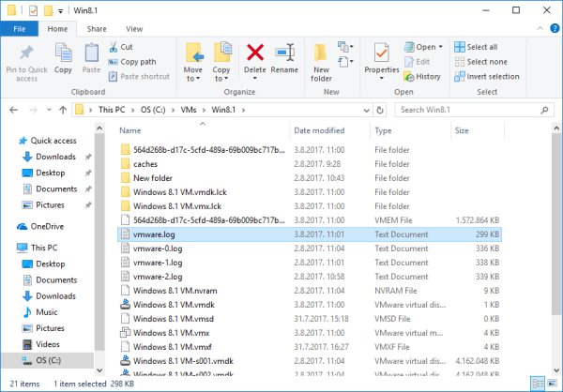
Task: Click the Rename icon in ribbon
Action: [x=284, y=57]
